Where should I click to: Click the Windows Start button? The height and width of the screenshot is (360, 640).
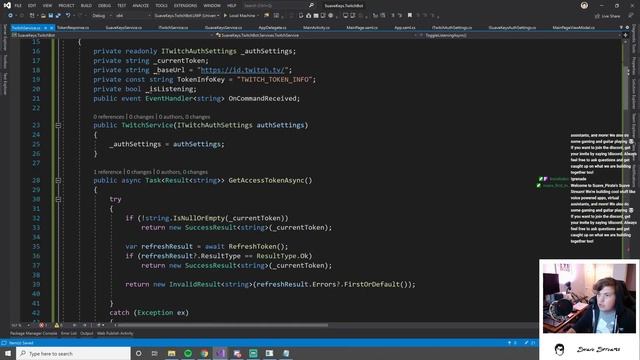point(8,353)
